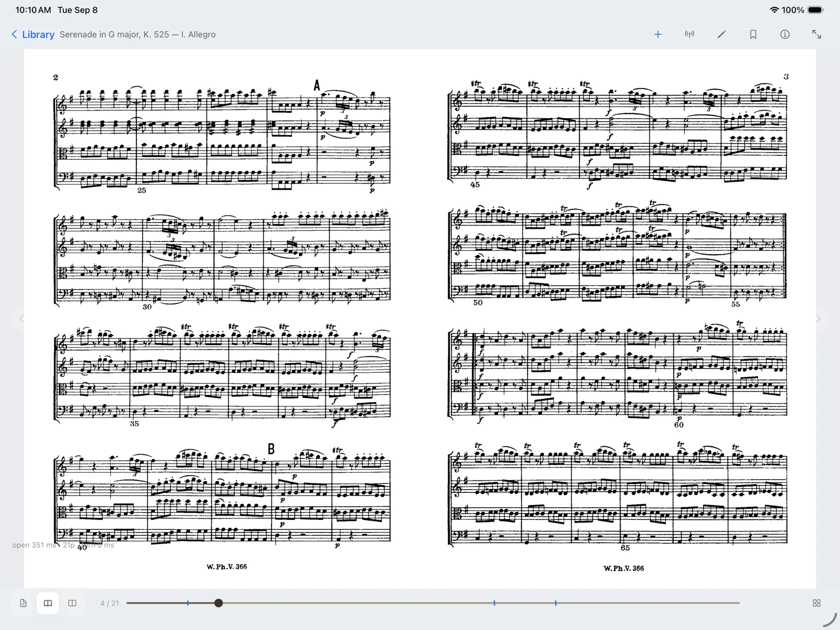Open the score info icon
This screenshot has height=630, width=840.
[x=785, y=35]
